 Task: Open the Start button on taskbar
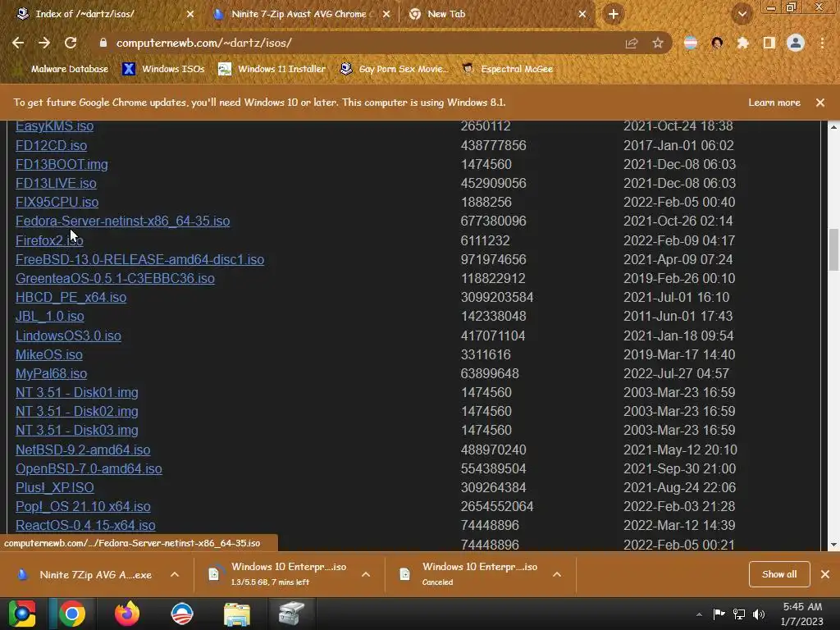(x=22, y=614)
